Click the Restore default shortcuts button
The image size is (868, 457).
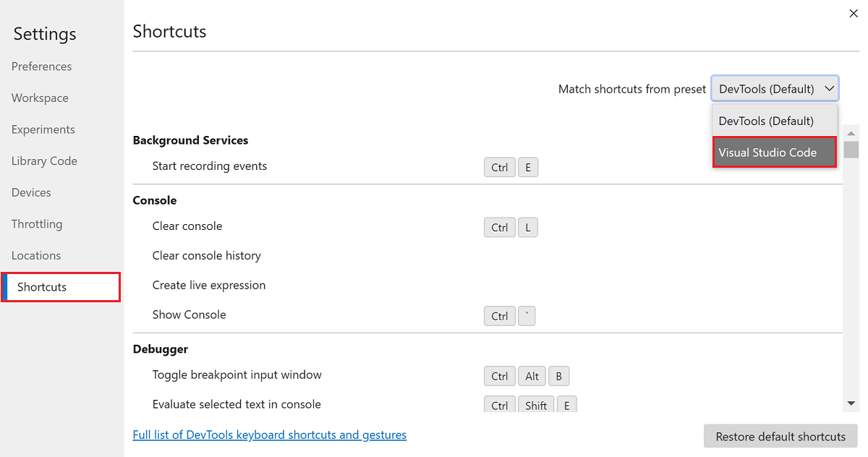[780, 436]
